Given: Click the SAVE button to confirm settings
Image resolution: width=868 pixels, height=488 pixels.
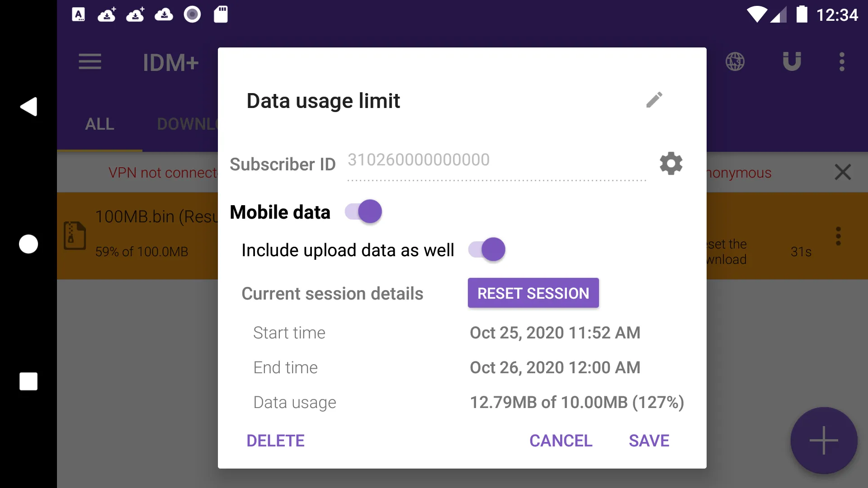Looking at the screenshot, I should (649, 440).
